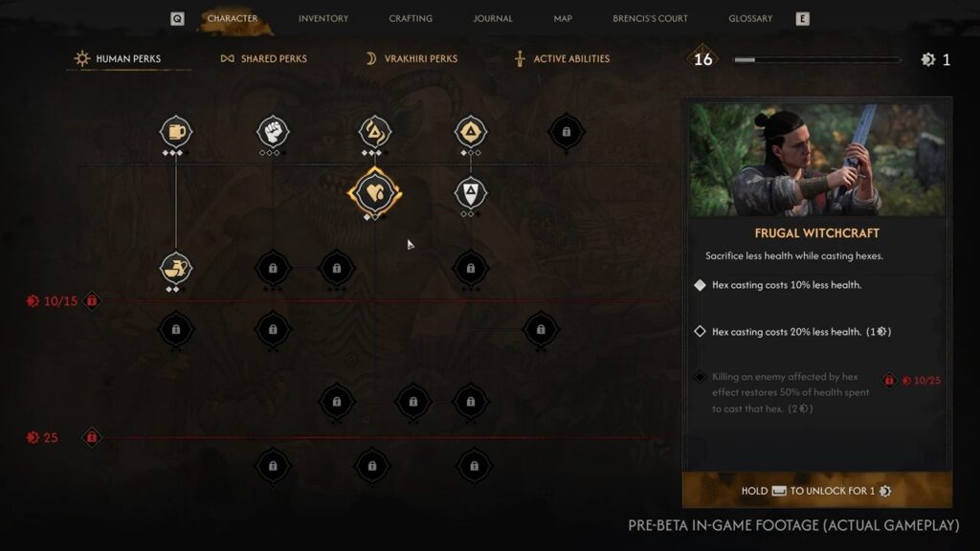Open the Brencis's Court tab
Screen dimensions: 980x551
650,19
